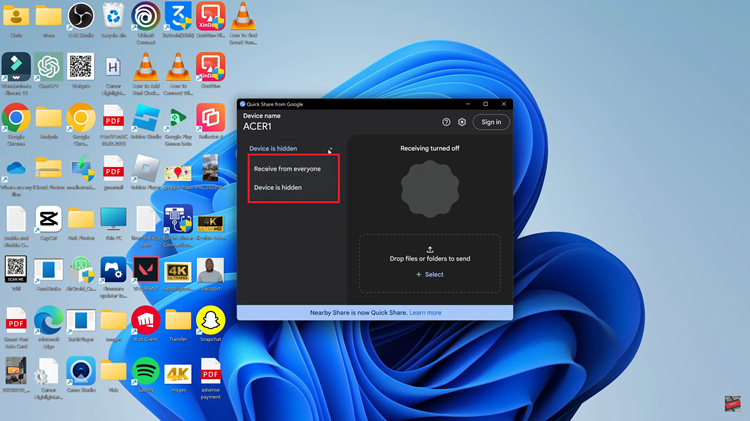Click the ACER1 device name
This screenshot has width=750, height=421.
[x=257, y=126]
